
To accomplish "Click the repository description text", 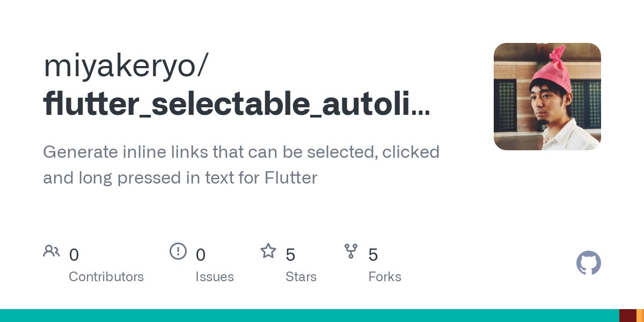I will [x=241, y=165].
